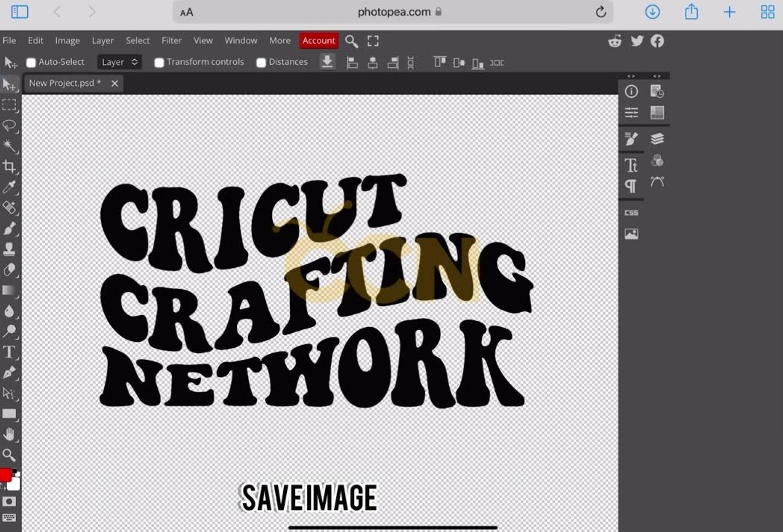Open the on-screen keyboard icon

pos(9,517)
